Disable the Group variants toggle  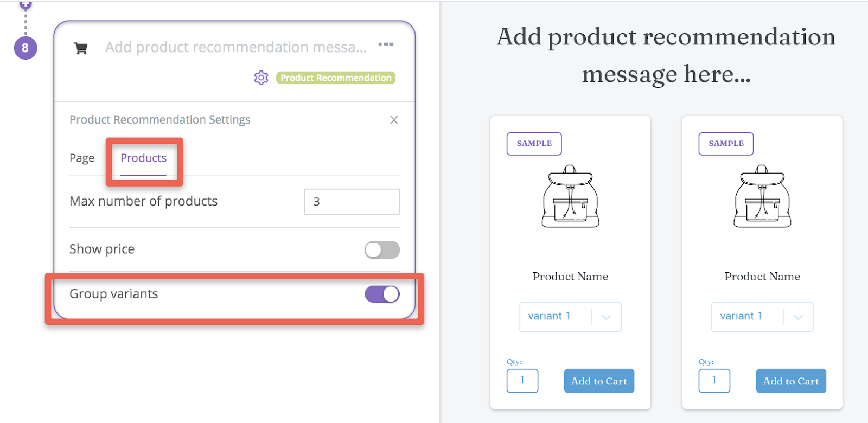[382, 294]
